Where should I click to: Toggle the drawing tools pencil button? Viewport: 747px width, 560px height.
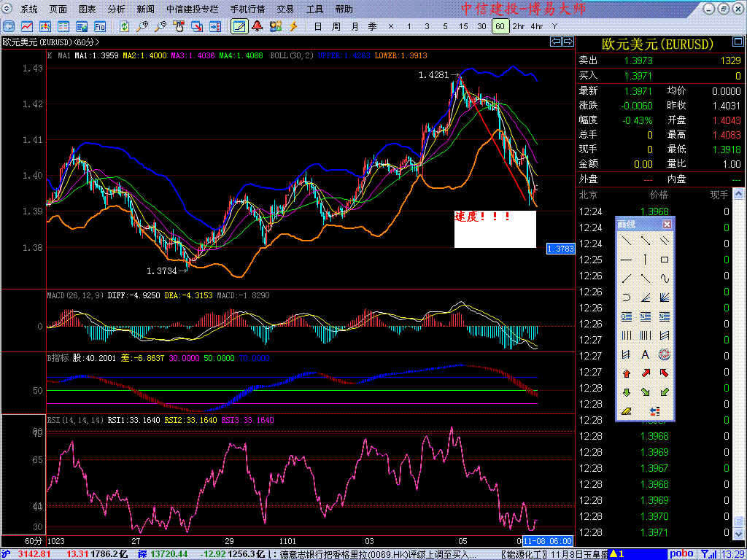click(239, 26)
